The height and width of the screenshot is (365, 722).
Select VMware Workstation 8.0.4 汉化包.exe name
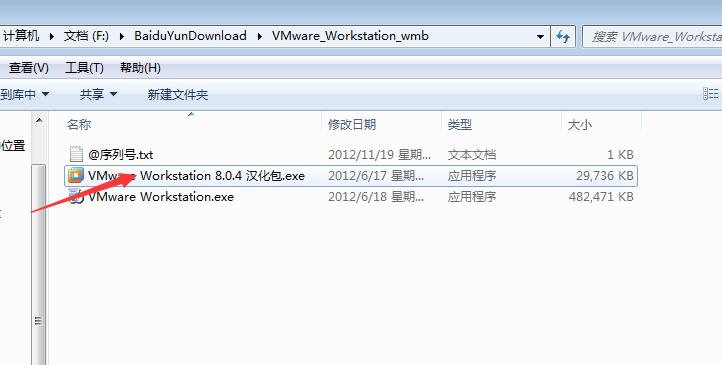(197, 176)
